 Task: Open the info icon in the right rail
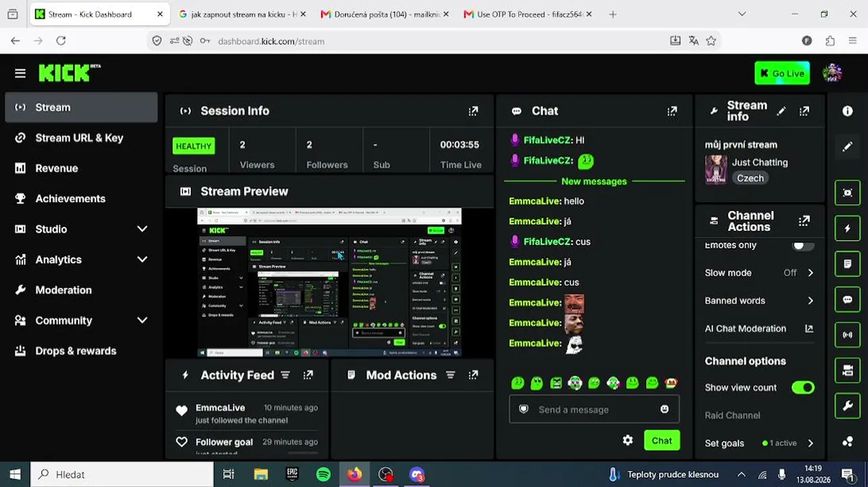848,111
